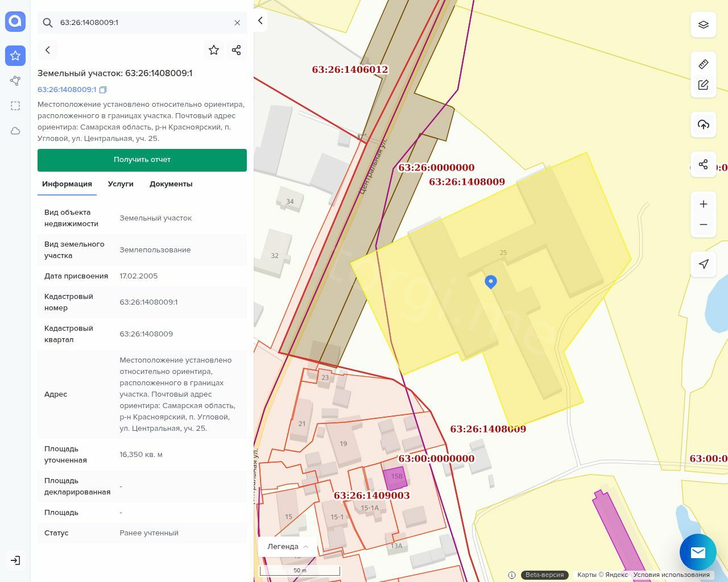728x582 pixels.
Task: Zoom in on the map
Action: pos(703,204)
